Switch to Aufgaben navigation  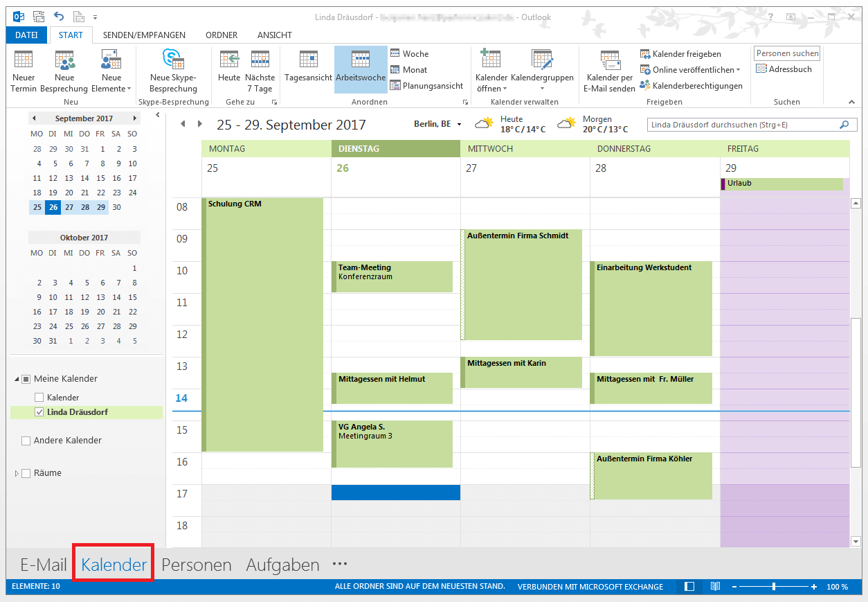click(x=283, y=565)
